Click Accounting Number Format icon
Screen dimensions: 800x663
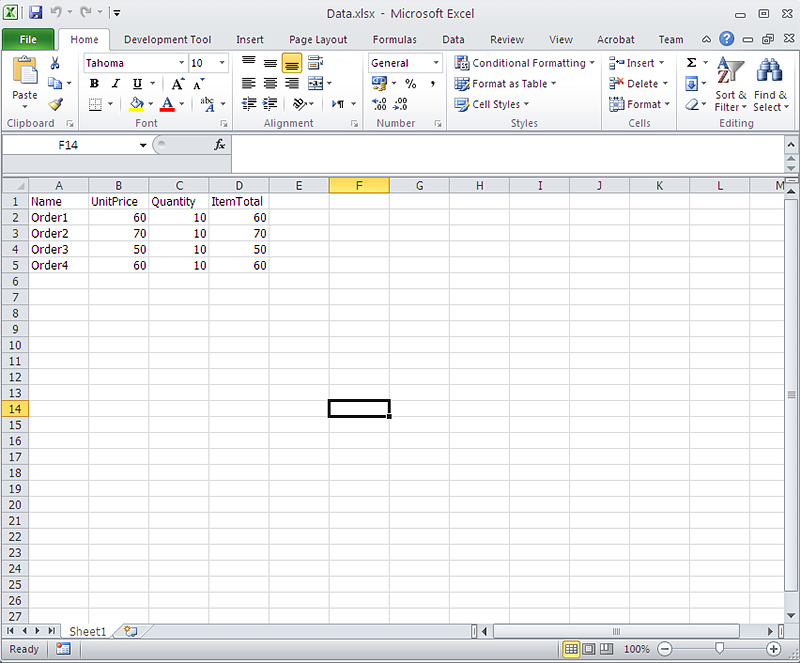[379, 83]
